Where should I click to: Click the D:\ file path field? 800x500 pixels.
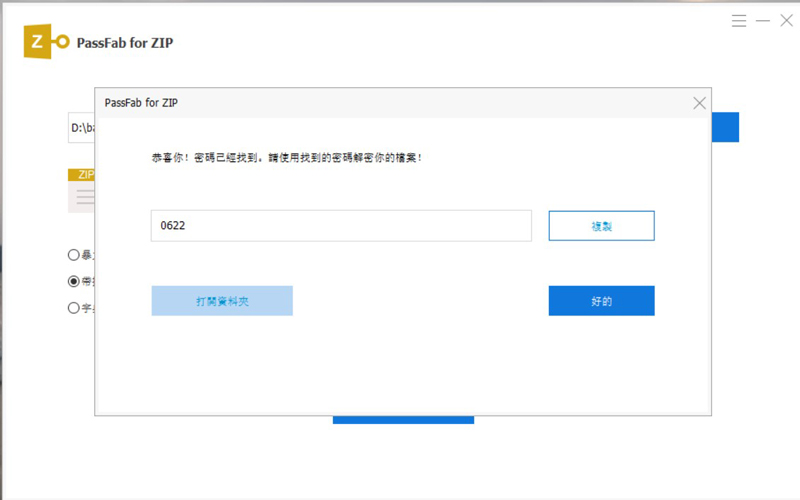81,128
